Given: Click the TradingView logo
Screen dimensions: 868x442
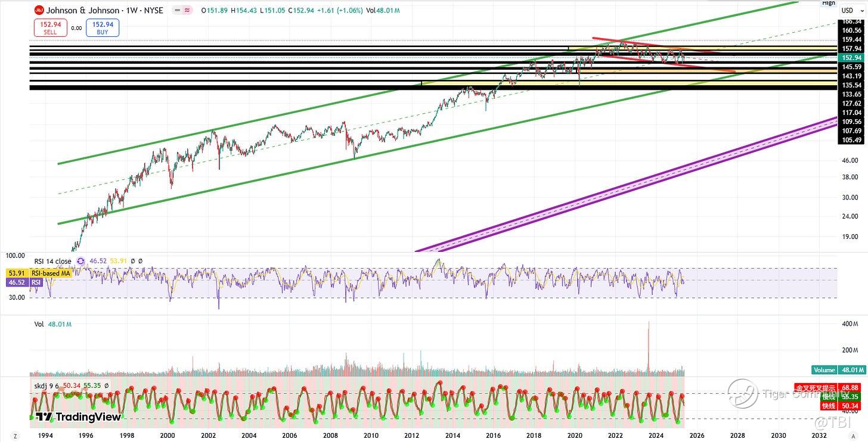Looking at the screenshot, I should point(78,416).
